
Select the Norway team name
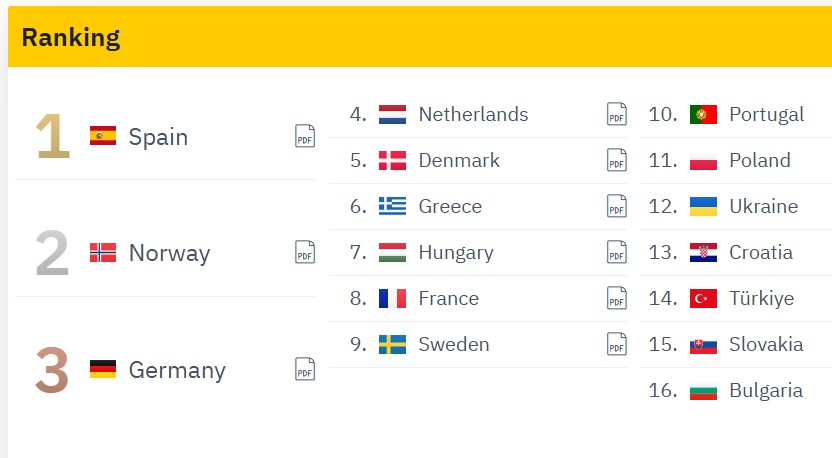(x=169, y=253)
